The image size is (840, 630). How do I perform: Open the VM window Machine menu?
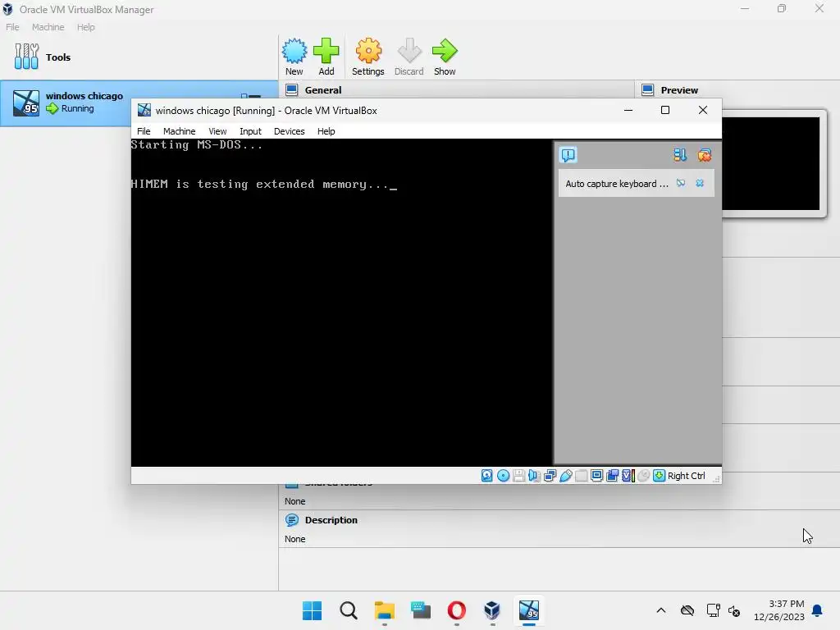179,131
